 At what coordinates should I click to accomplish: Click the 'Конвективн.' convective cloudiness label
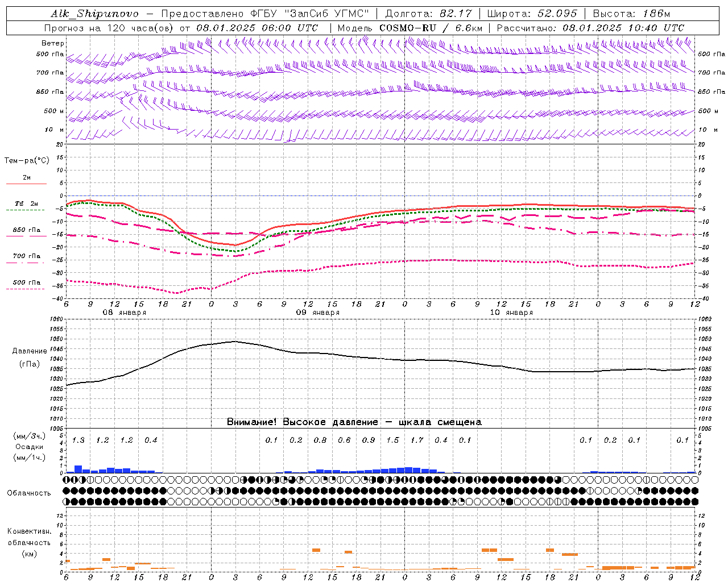pyautogui.click(x=29, y=531)
